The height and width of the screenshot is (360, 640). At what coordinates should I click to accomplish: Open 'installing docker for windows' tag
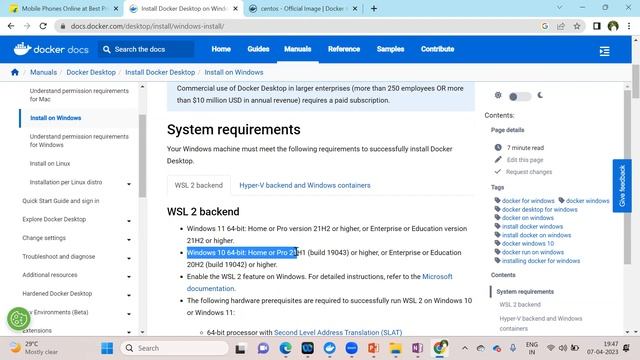click(x=540, y=261)
